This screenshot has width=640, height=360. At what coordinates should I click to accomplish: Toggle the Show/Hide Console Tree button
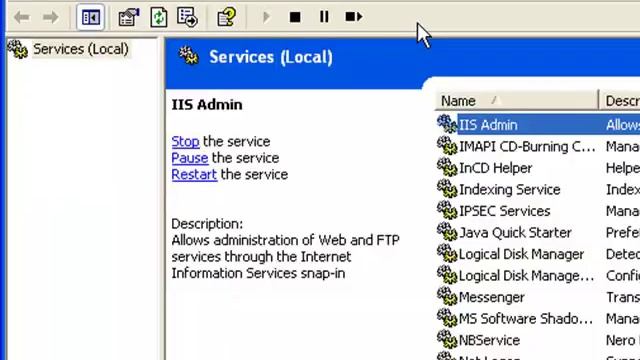click(x=91, y=17)
